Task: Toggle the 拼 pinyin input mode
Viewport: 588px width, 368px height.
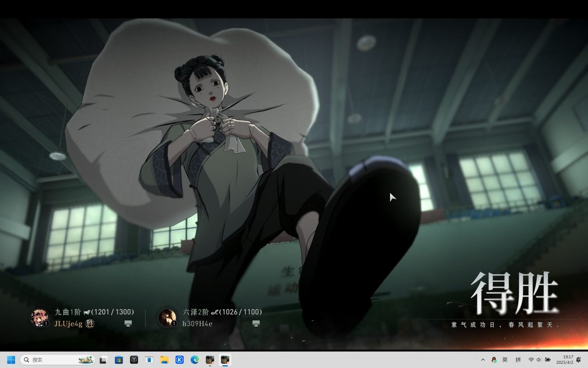Action: pyautogui.click(x=518, y=360)
